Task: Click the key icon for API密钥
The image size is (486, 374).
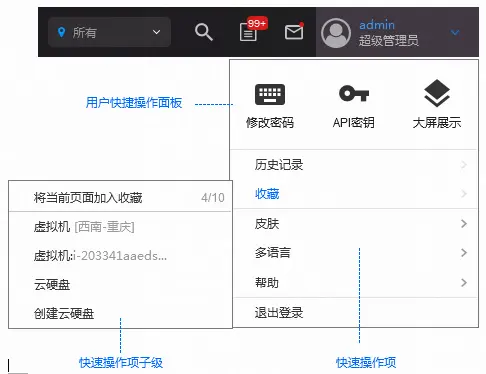Action: click(354, 93)
